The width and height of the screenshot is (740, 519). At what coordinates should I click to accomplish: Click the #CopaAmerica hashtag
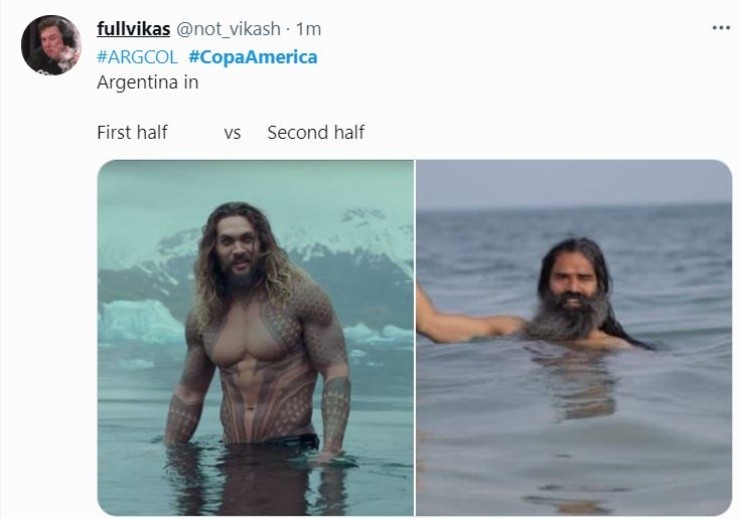pos(253,57)
